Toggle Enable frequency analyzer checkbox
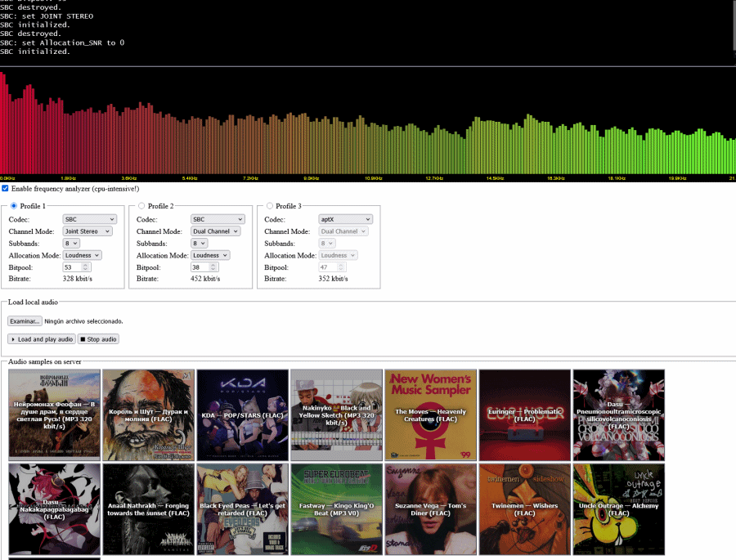 [5, 188]
